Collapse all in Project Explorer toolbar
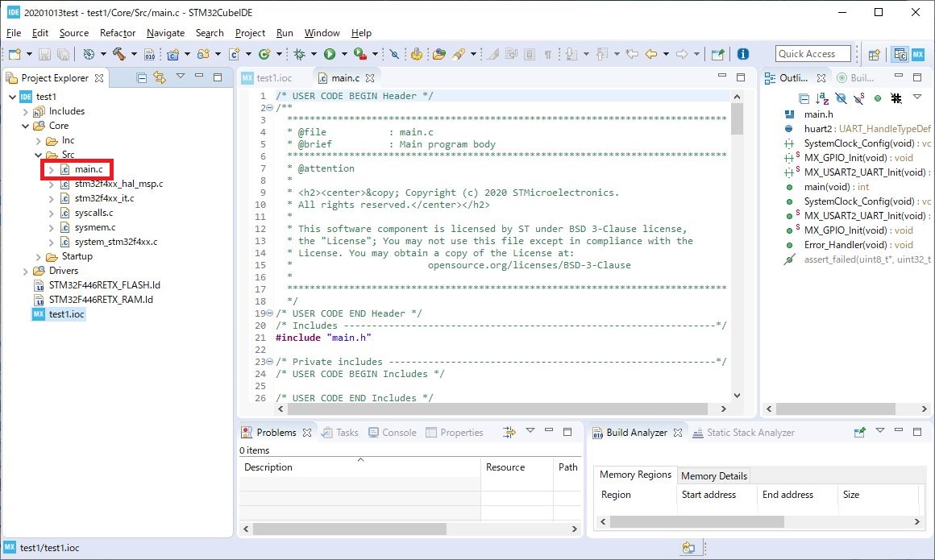Image resolution: width=935 pixels, height=560 pixels. (x=142, y=77)
